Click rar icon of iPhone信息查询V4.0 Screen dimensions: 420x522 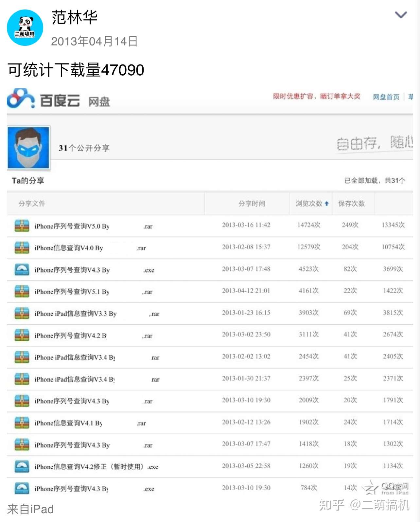click(x=22, y=248)
